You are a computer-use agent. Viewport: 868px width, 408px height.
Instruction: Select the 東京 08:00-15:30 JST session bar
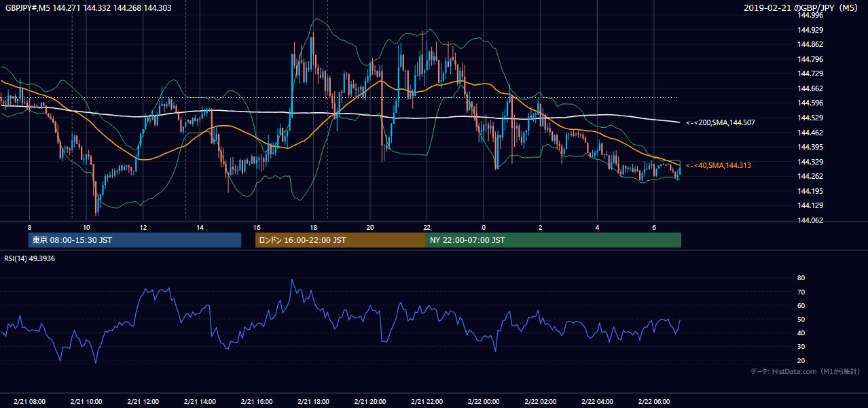pos(134,240)
